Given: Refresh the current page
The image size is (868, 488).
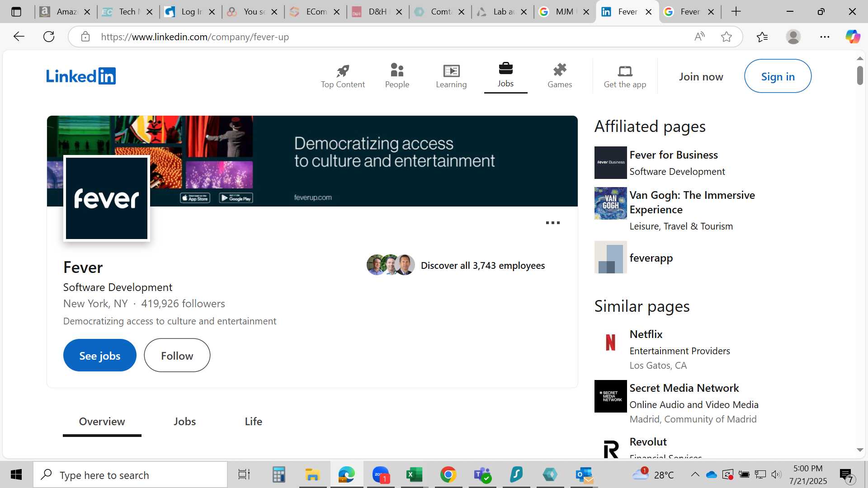Looking at the screenshot, I should [49, 37].
